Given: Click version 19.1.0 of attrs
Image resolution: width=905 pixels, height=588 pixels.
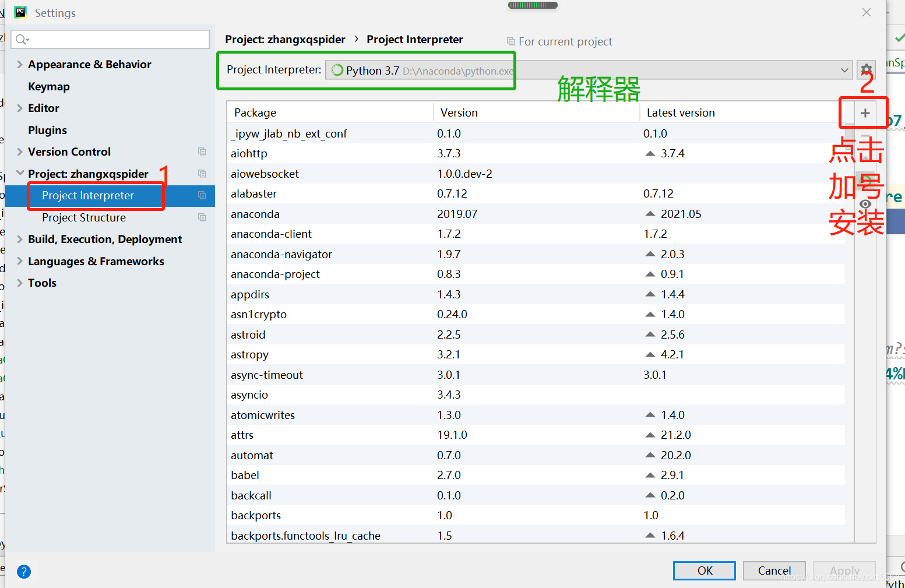Looking at the screenshot, I should click(x=452, y=435).
